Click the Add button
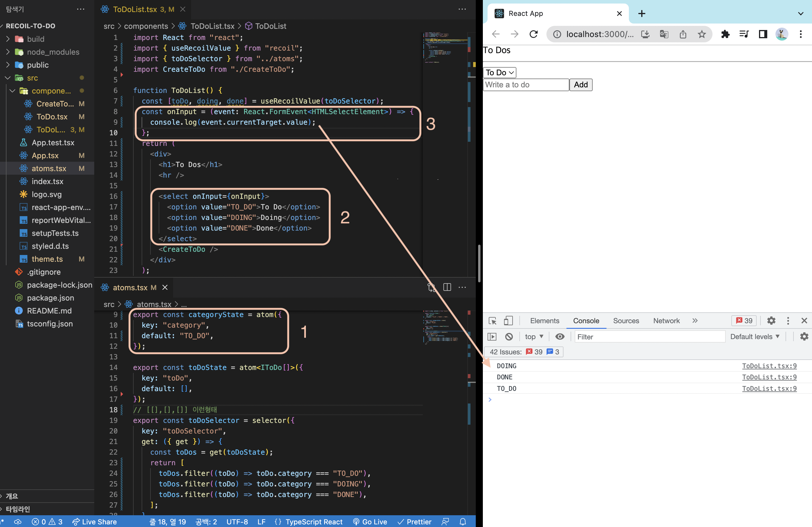 click(581, 85)
